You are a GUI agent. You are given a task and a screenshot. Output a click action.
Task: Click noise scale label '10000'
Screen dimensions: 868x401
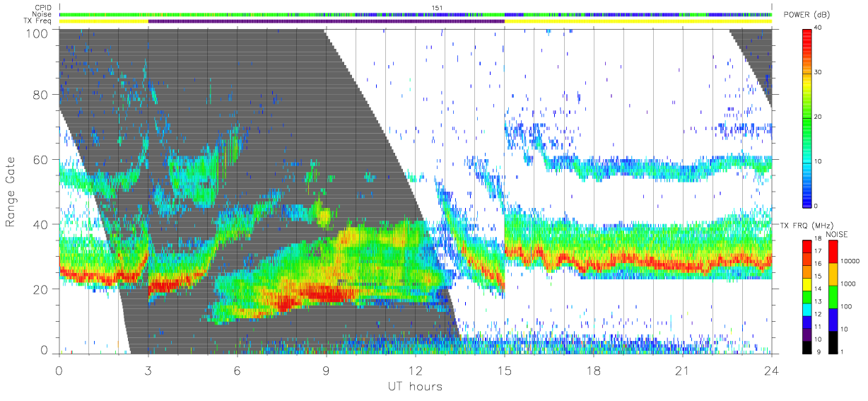click(x=850, y=261)
